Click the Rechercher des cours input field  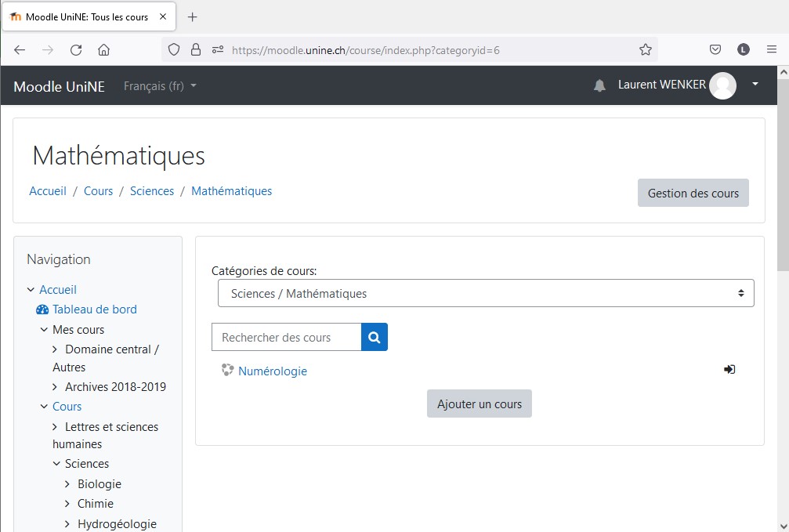(286, 337)
